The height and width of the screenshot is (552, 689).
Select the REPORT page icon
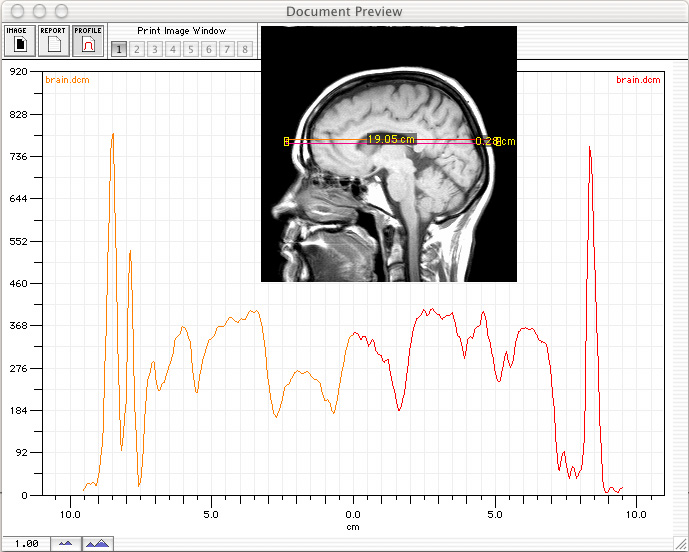coord(53,40)
